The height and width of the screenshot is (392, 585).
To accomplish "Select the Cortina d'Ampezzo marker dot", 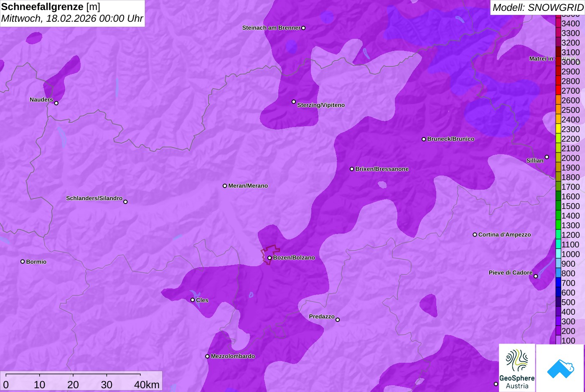I will (475, 234).
